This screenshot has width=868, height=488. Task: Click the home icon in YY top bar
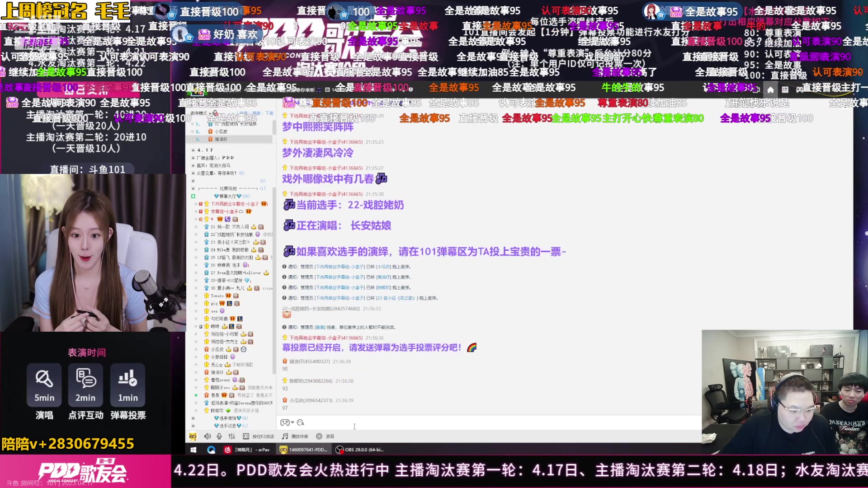pyautogui.click(x=770, y=89)
